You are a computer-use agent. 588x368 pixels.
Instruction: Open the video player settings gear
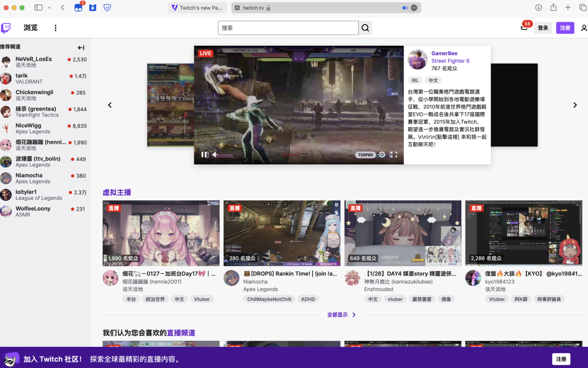tap(382, 155)
